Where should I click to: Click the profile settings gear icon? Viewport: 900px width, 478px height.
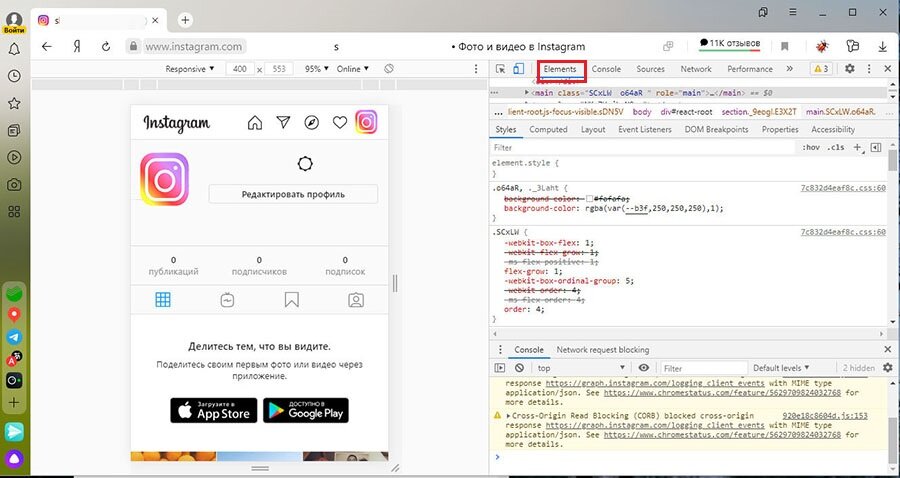click(x=305, y=164)
